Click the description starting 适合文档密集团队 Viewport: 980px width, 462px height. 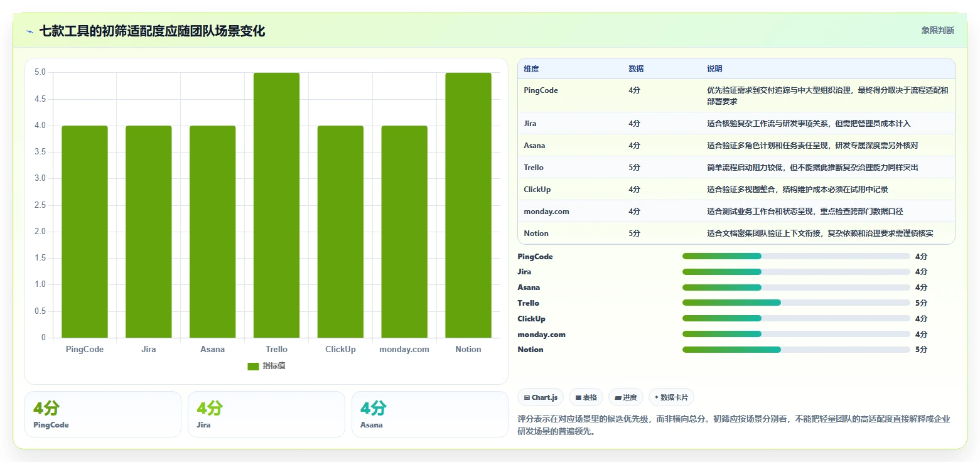[x=820, y=234]
